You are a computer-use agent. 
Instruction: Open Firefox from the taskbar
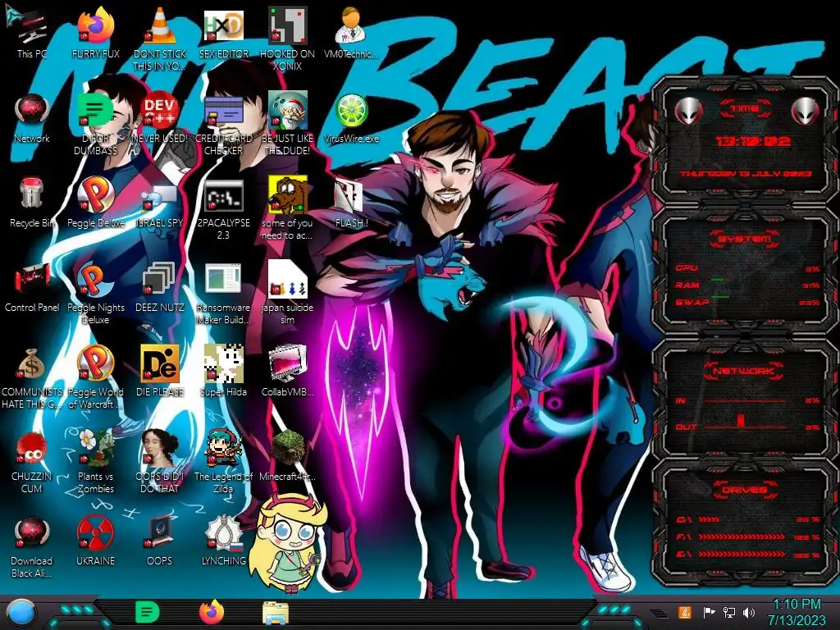point(212,612)
